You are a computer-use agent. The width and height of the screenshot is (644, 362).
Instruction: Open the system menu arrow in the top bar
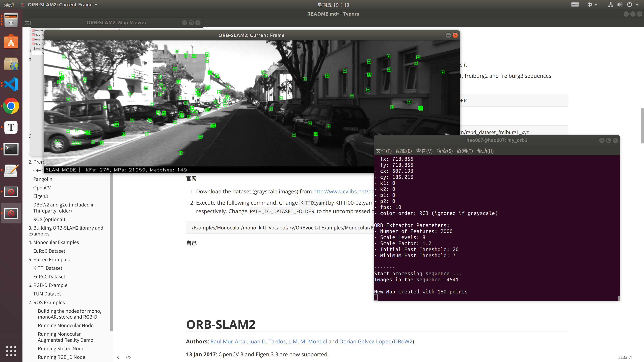(637, 5)
